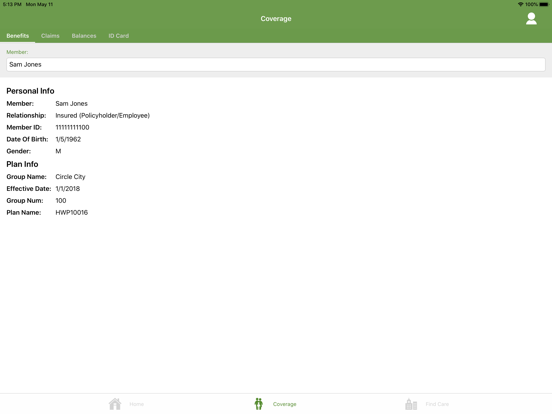Click the Relationship: label
Image resolution: width=552 pixels, height=414 pixels.
(x=26, y=115)
